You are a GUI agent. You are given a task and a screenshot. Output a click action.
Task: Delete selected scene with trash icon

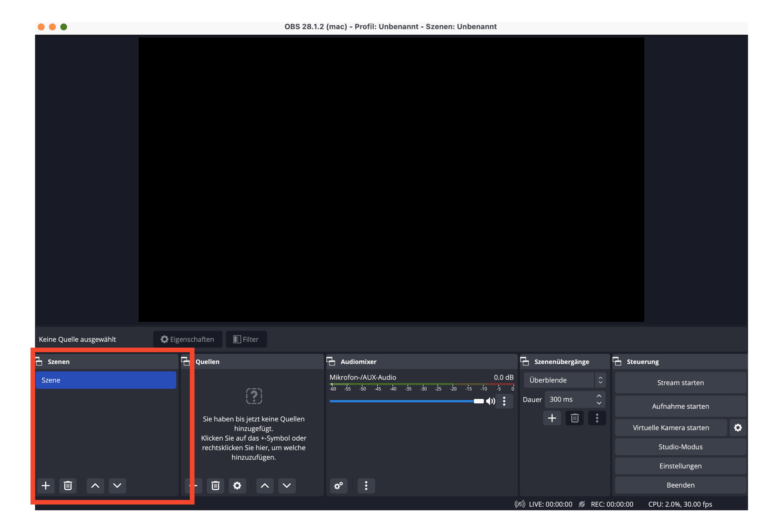68,486
